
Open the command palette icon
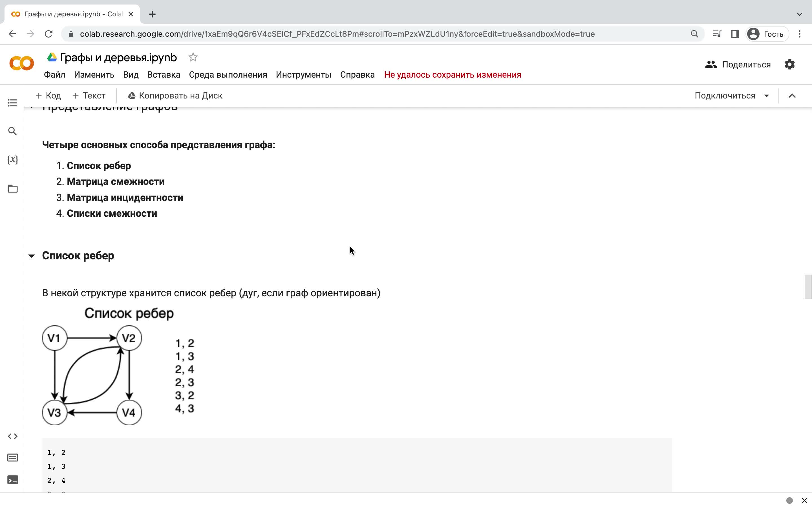12,457
